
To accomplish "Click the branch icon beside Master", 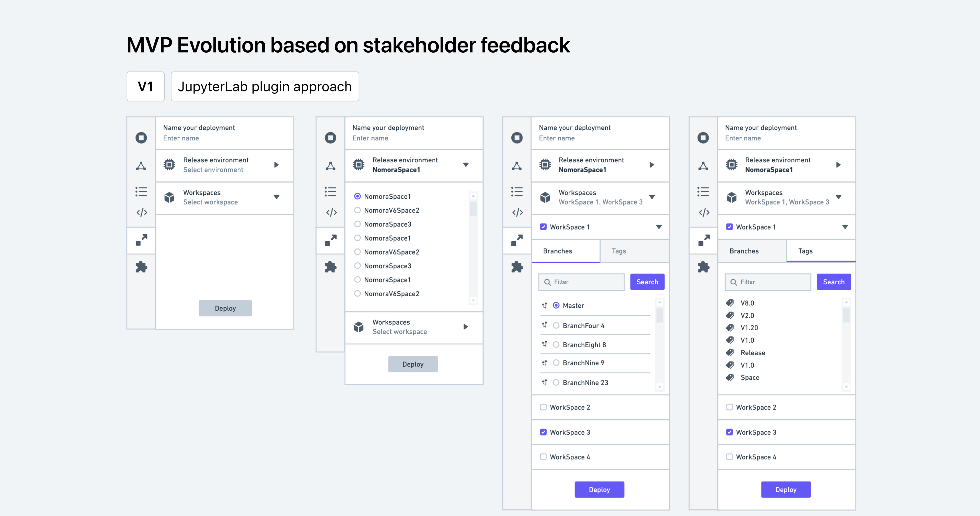I will point(544,305).
